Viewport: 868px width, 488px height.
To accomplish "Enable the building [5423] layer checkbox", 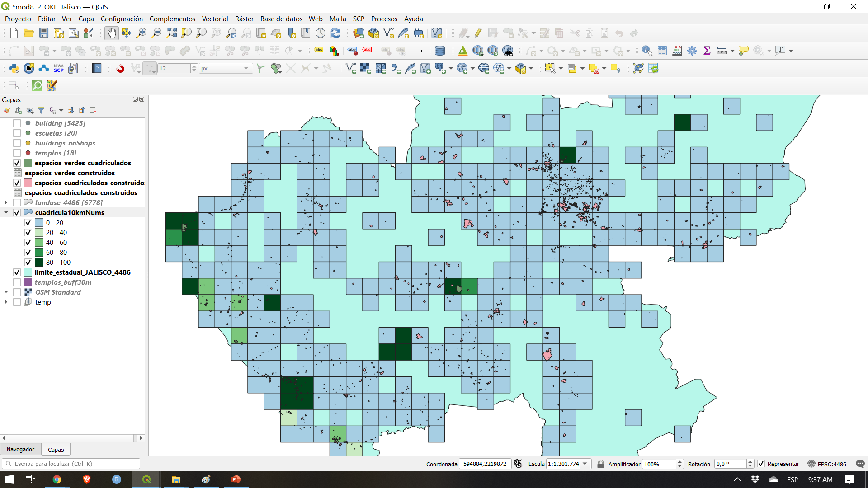I will click(17, 123).
